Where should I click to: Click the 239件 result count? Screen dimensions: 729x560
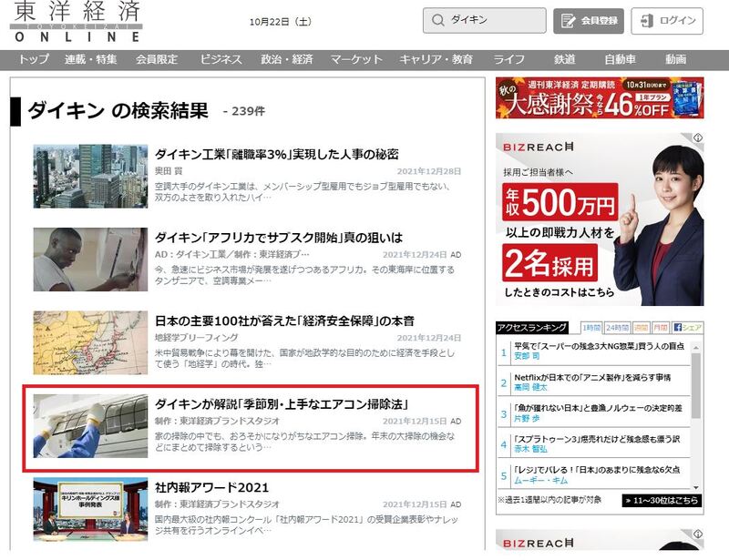click(248, 111)
